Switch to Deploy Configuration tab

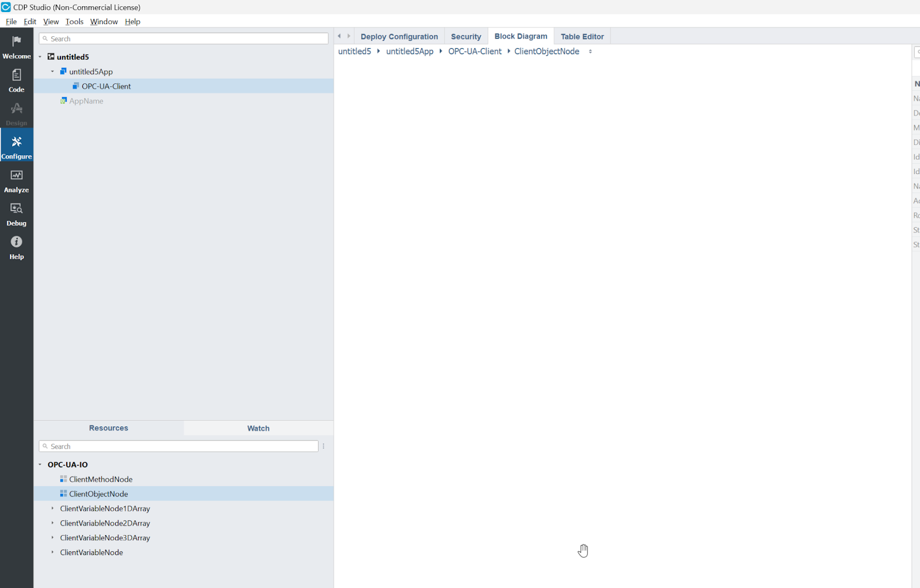tap(399, 36)
